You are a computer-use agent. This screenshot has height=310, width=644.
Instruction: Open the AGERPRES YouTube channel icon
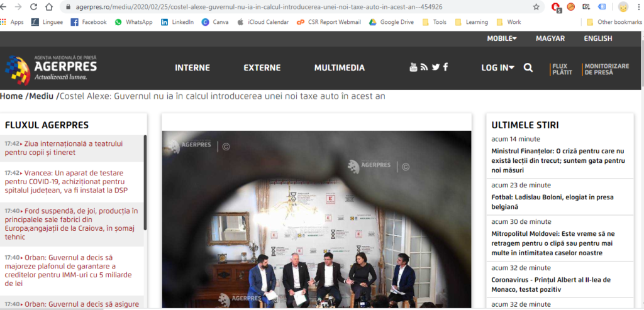click(413, 67)
